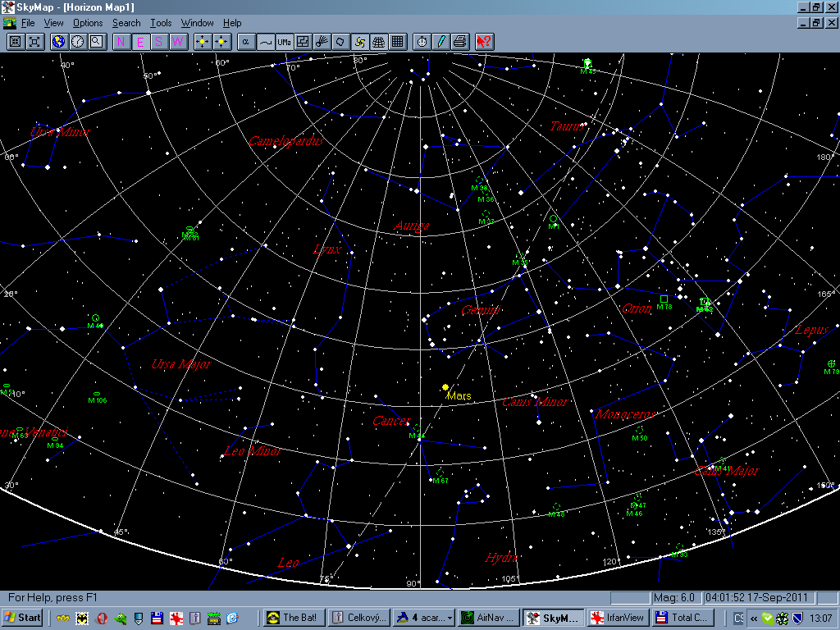This screenshot has width=840, height=630.
Task: Toggle the alpha star labels button
Action: pyautogui.click(x=246, y=42)
